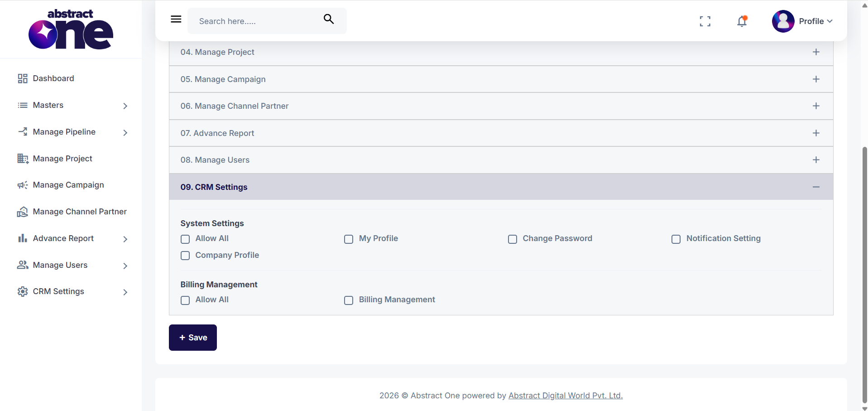Click the Manage Users people icon

23,265
